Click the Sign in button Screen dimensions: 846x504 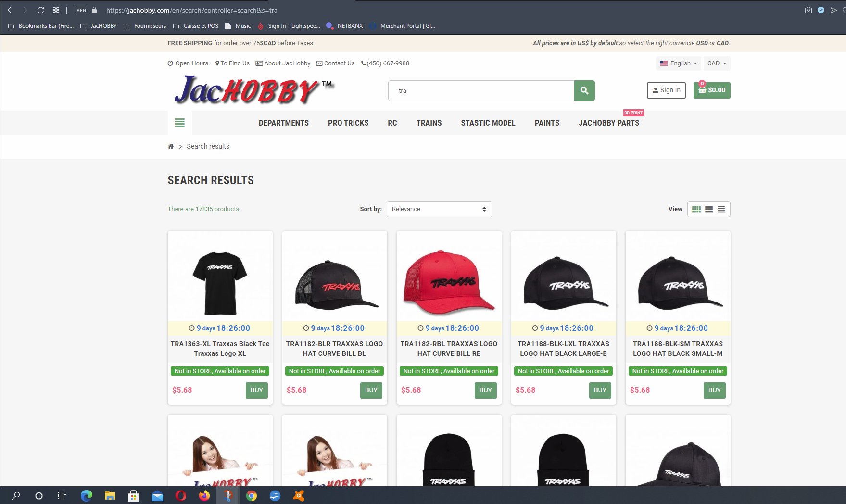(666, 90)
